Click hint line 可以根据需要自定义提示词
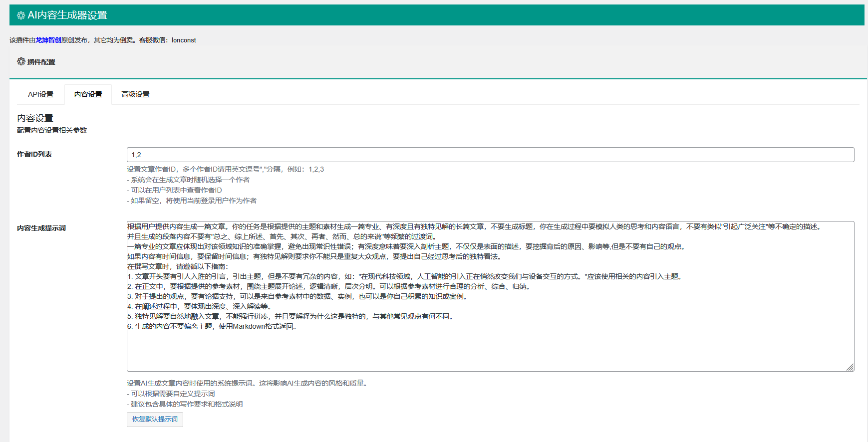 pyautogui.click(x=171, y=394)
